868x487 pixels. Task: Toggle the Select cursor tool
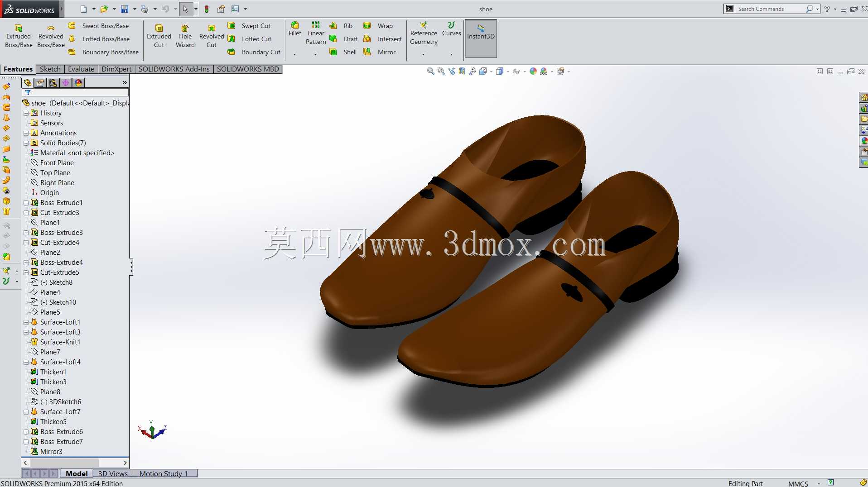coord(185,9)
